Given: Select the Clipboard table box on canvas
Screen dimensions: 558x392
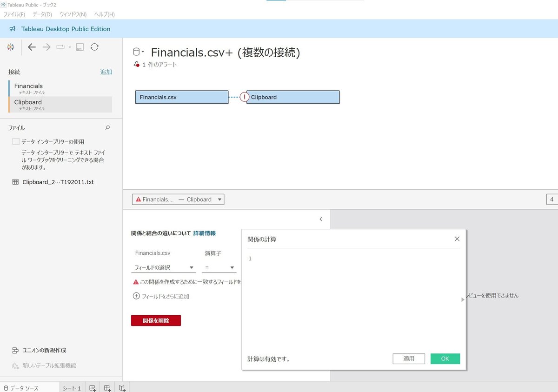Looking at the screenshot, I should click(x=293, y=97).
